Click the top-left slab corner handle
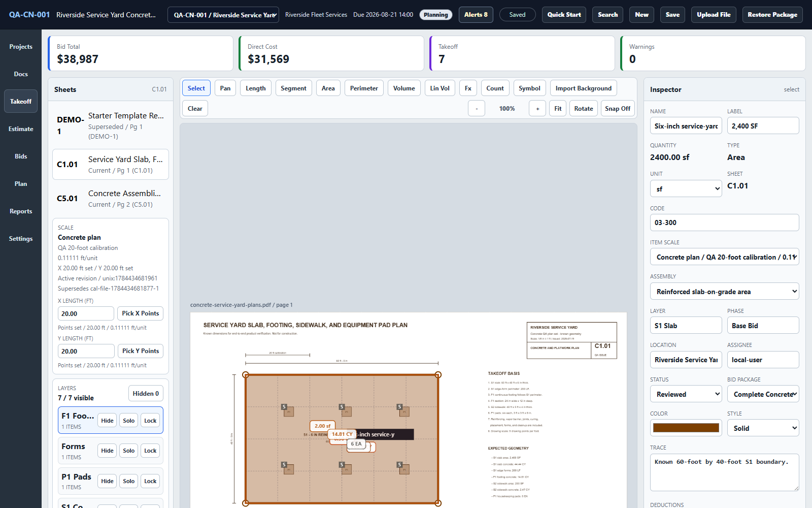Image resolution: width=812 pixels, height=508 pixels. [246, 375]
